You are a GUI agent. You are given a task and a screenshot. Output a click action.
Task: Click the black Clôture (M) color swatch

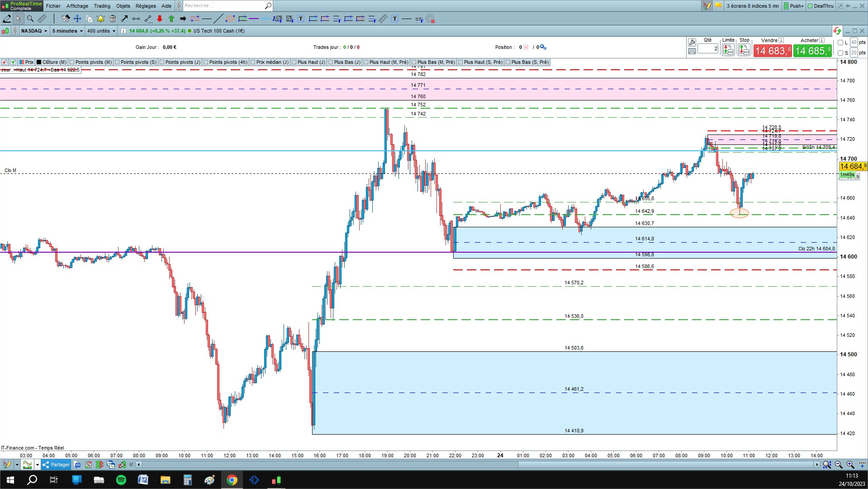pos(39,62)
